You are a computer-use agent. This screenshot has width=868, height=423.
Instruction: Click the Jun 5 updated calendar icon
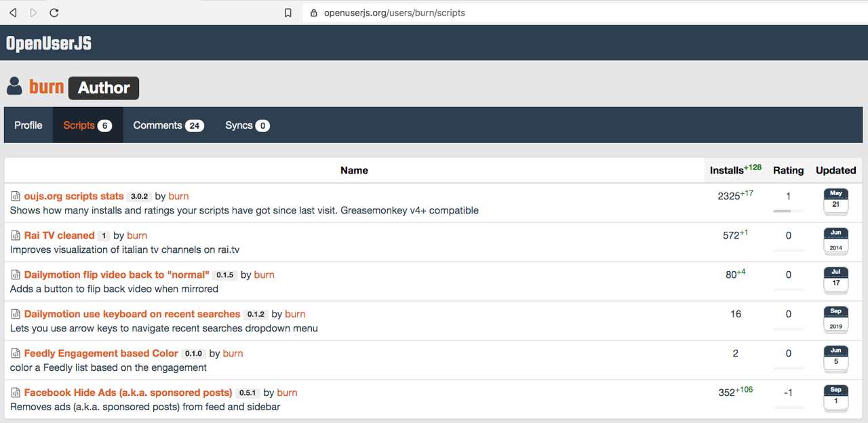835,359
